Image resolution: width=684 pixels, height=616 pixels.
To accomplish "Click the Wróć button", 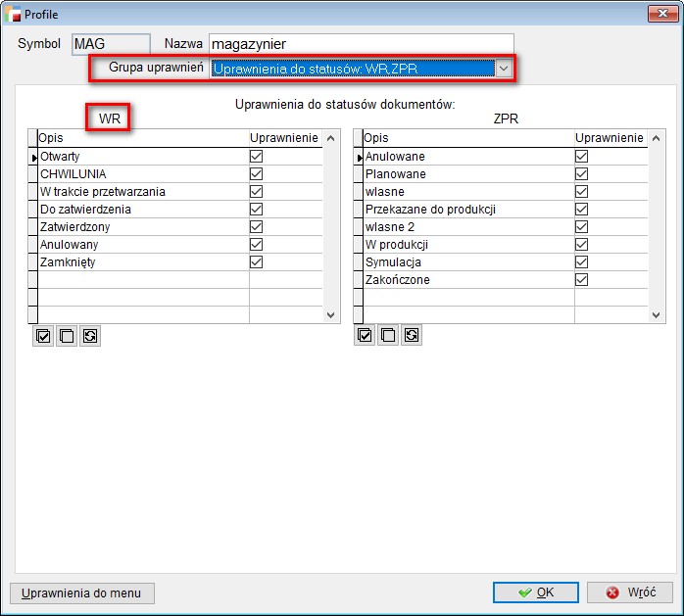I will click(x=629, y=592).
